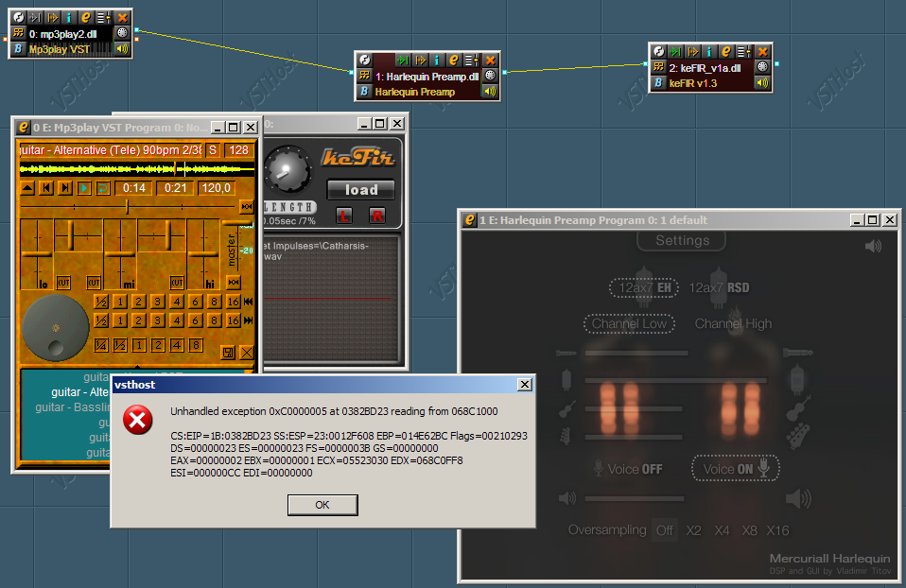906x588 pixels.
Task: Click the keFir length knob
Action: pyautogui.click(x=287, y=170)
